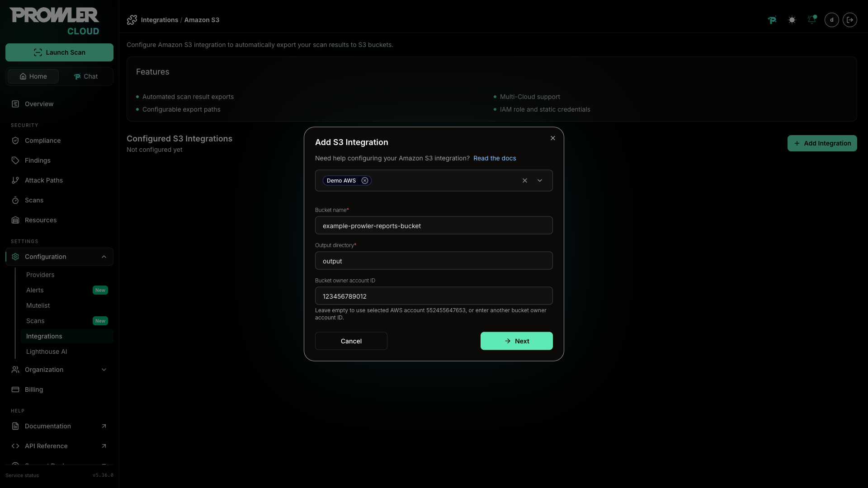The height and width of the screenshot is (488, 868).
Task: Click the Service status link
Action: (x=22, y=475)
